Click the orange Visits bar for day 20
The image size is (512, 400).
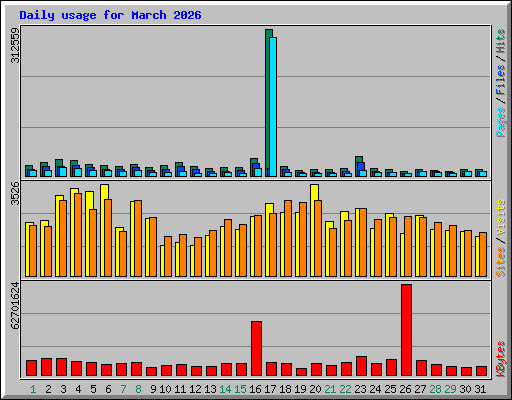tap(318, 238)
